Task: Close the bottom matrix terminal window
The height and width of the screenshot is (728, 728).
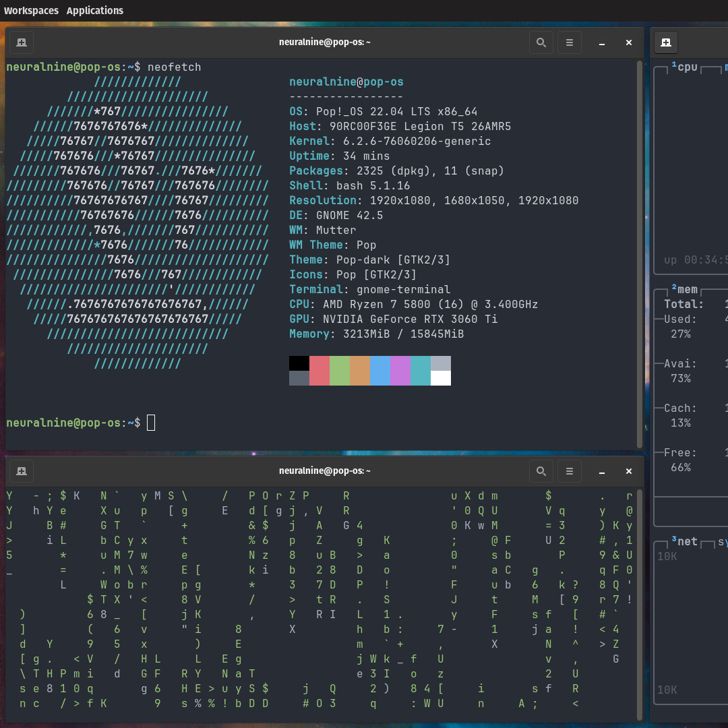Action: [x=628, y=471]
